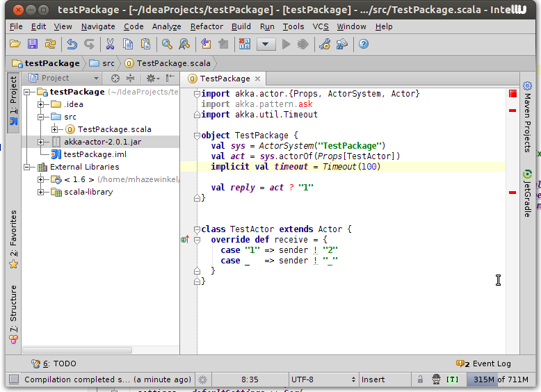Click the Open file toolbar icon
Image resolution: width=541 pixels, height=392 pixels.
[x=15, y=44]
